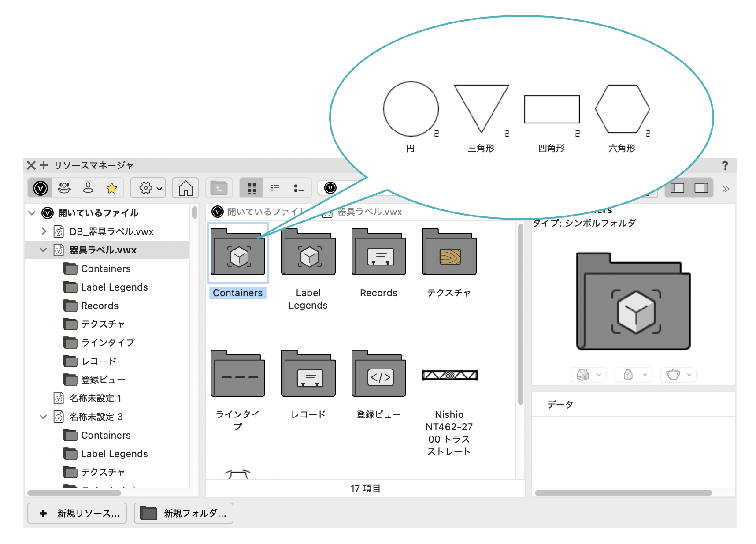Show favorites with the star icon

click(x=112, y=189)
